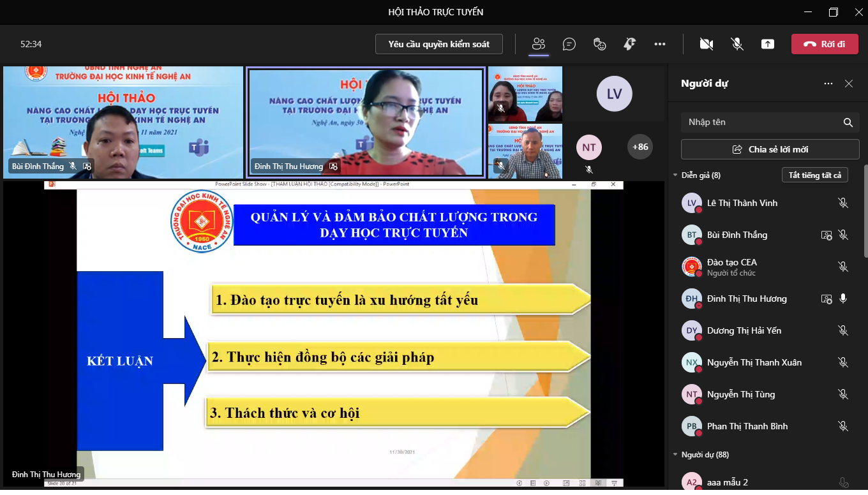Mute everyone with Tắt tiếng tất cả
The height and width of the screenshot is (495, 868).
(x=815, y=175)
